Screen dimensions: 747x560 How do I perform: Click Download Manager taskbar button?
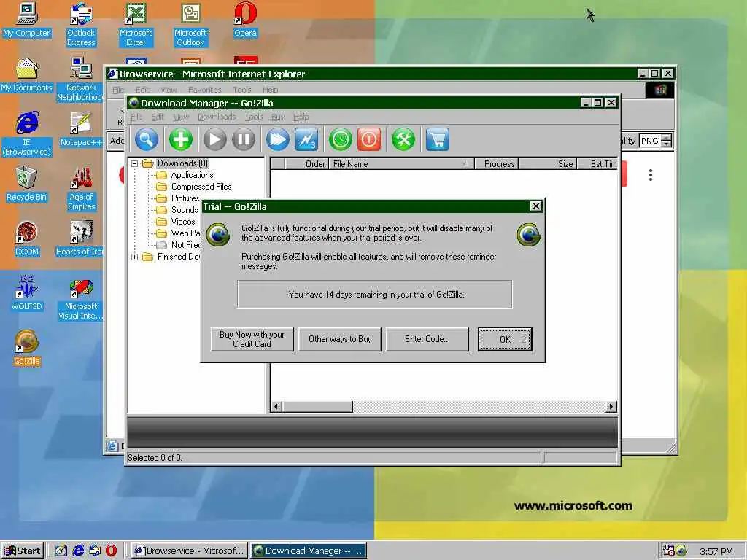click(x=309, y=551)
